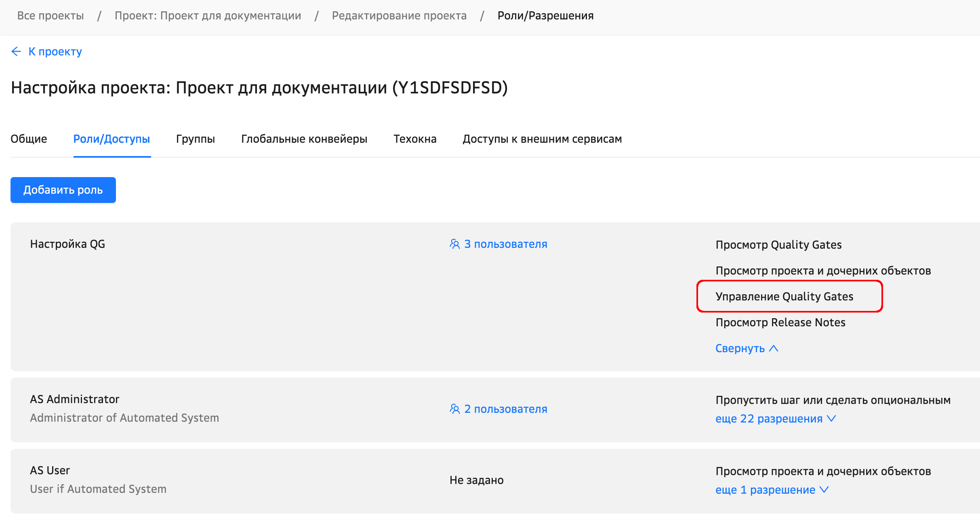The image size is (980, 524).
Task: Click the back arrow icon near К проекту
Action: coord(16,51)
